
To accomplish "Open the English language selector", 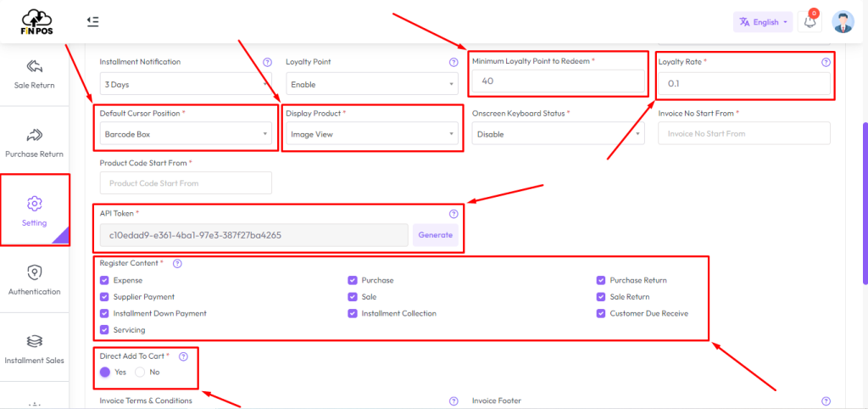I will coord(762,22).
